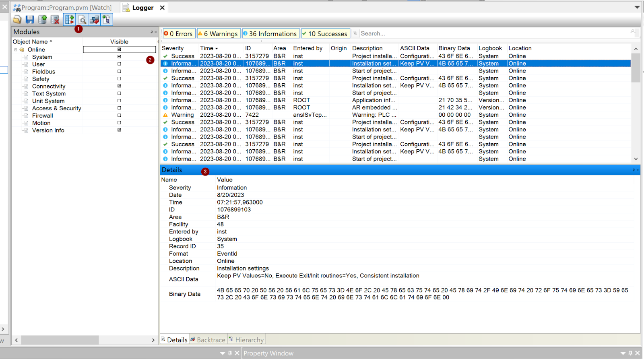Viewport: 644px width, 359px height.
Task: Select Application inf... log entry
Action: click(x=396, y=100)
